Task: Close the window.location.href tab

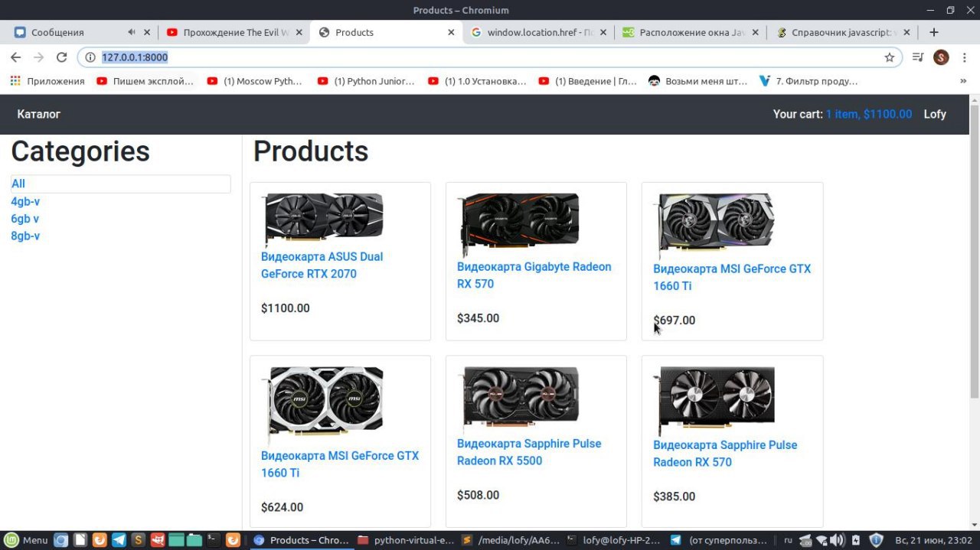Action: tap(603, 32)
